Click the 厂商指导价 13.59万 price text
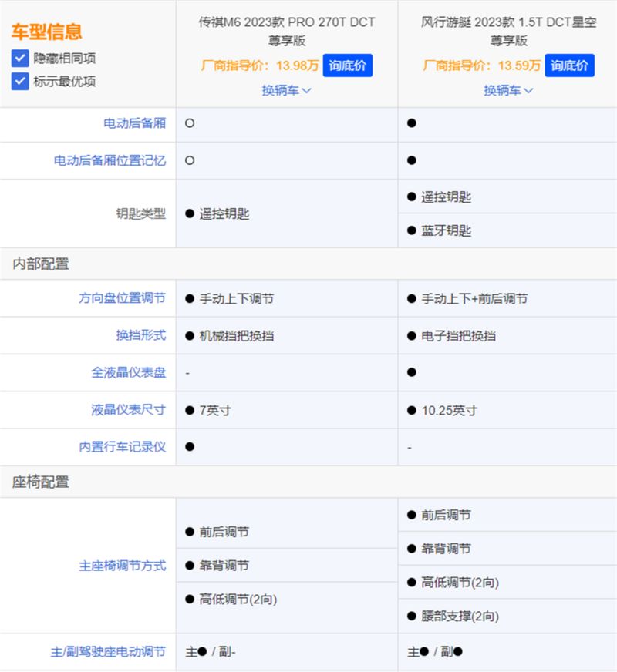The width and height of the screenshot is (617, 672). [x=482, y=66]
